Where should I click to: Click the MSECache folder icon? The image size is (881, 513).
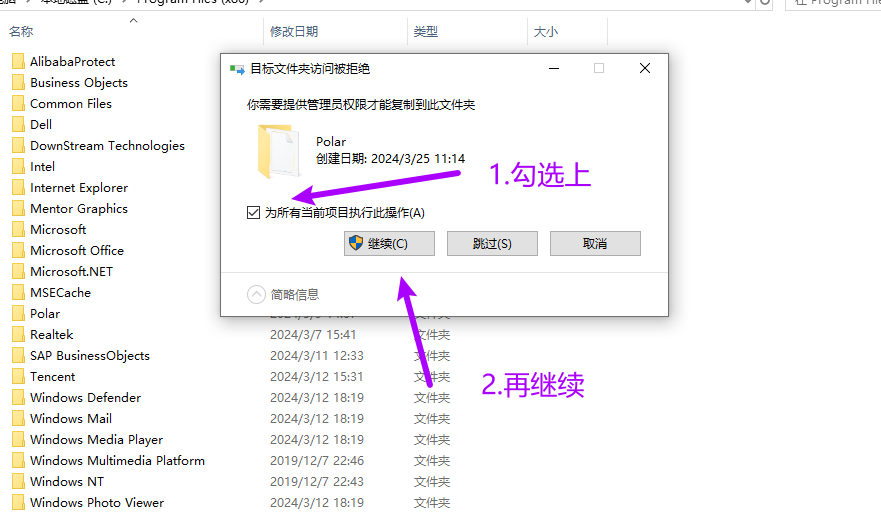19,292
